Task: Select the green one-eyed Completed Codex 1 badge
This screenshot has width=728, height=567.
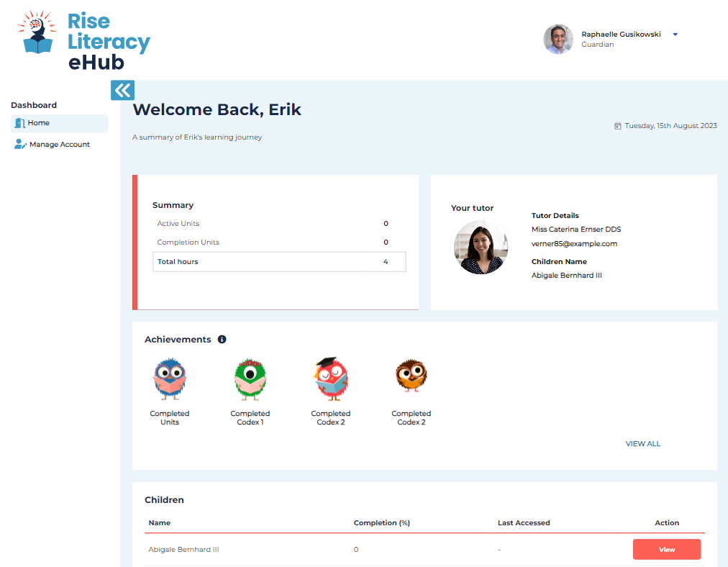Action: [250, 379]
